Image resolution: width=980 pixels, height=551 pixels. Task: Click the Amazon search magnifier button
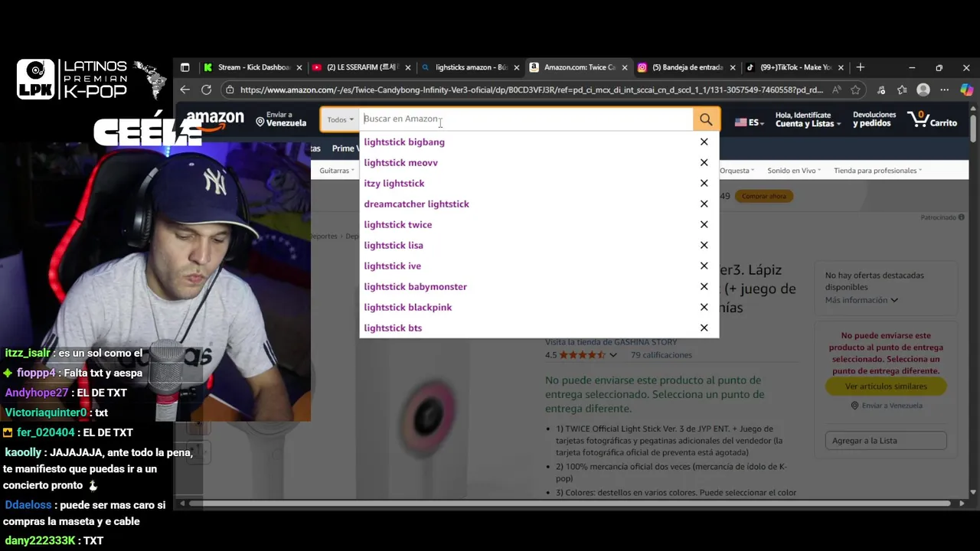pos(706,119)
